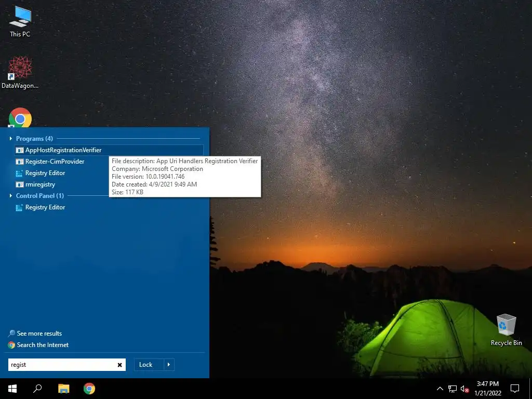Click the Chrome icon beside Search the Internet
Screen dimensions: 532x399
point(11,345)
